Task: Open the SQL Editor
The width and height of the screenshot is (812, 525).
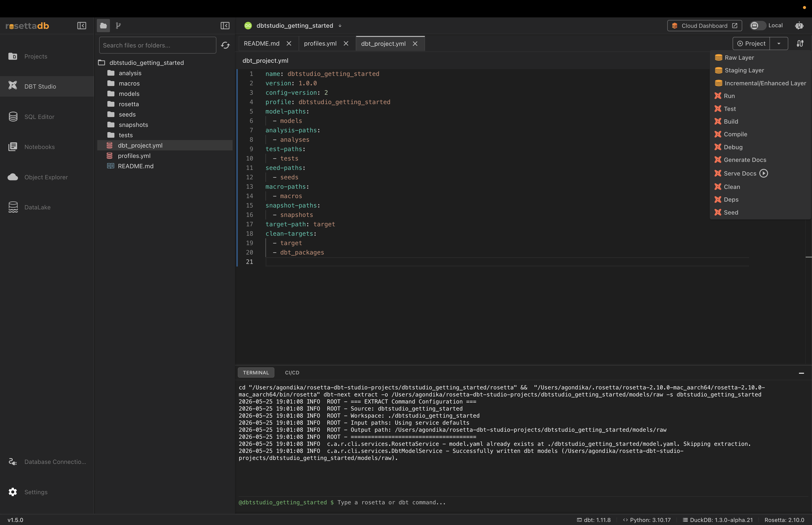Action: 47,117
